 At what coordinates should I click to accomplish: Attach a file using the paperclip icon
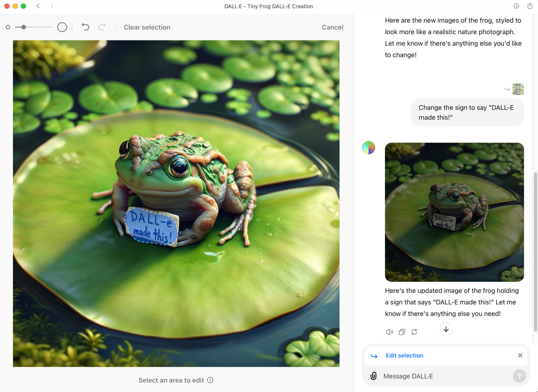[373, 376]
